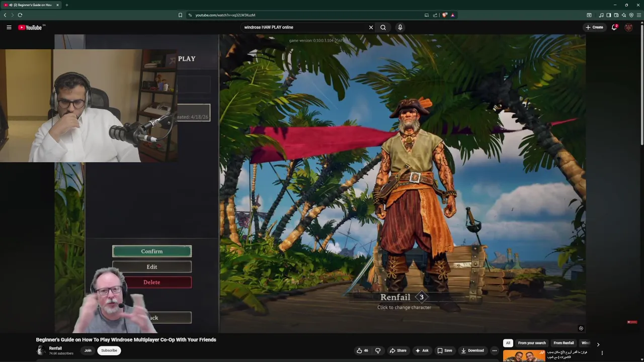The image size is (644, 362).
Task: Go back in the browser
Action: tap(5, 15)
